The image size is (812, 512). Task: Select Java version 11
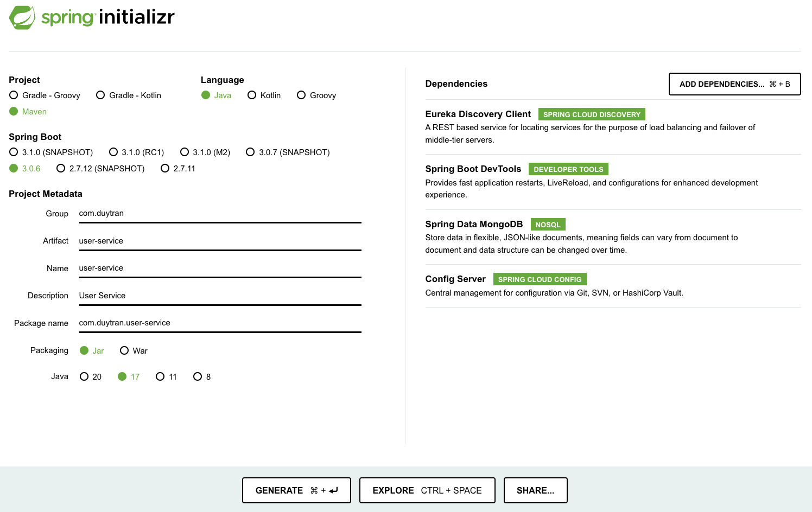[x=160, y=377]
